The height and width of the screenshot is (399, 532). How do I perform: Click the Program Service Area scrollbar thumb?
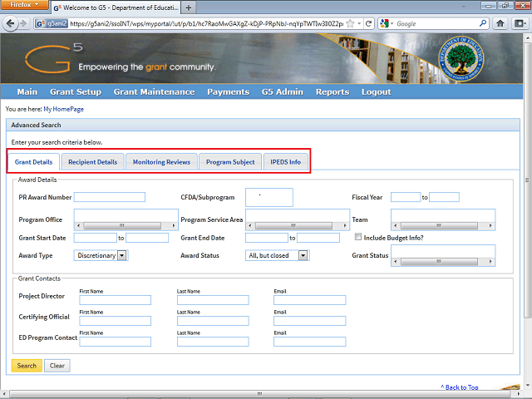tap(293, 225)
